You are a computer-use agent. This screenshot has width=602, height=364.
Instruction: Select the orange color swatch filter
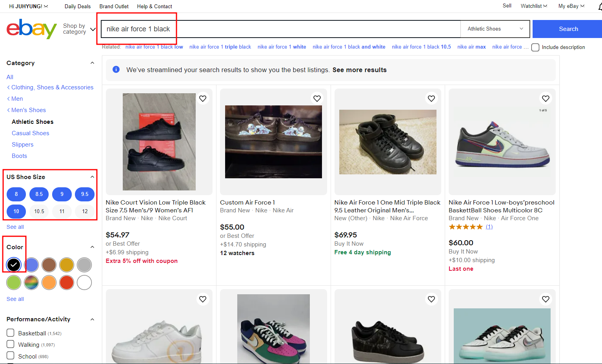(49, 283)
